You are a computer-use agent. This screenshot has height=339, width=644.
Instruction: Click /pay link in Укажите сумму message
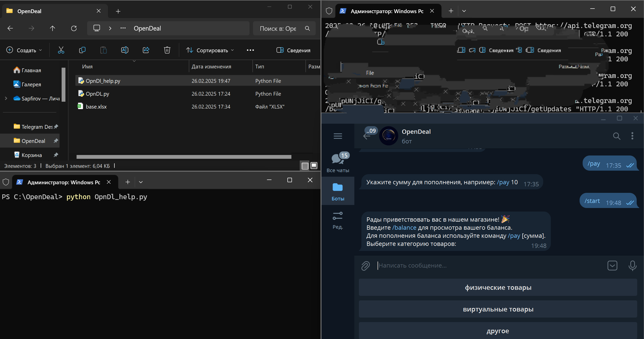pyautogui.click(x=503, y=182)
